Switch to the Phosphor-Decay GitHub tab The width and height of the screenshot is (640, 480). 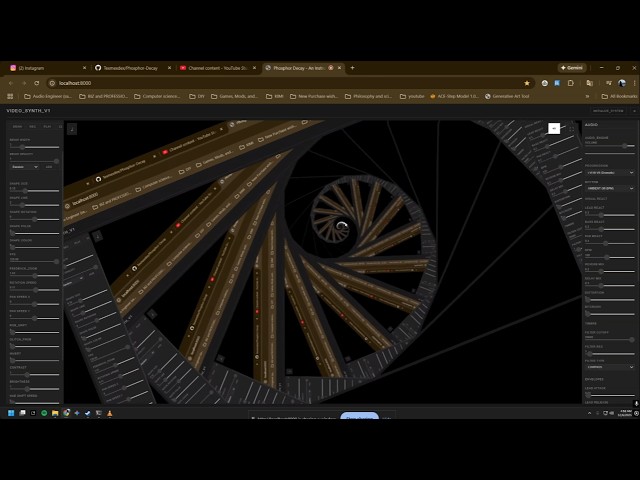pyautogui.click(x=132, y=68)
